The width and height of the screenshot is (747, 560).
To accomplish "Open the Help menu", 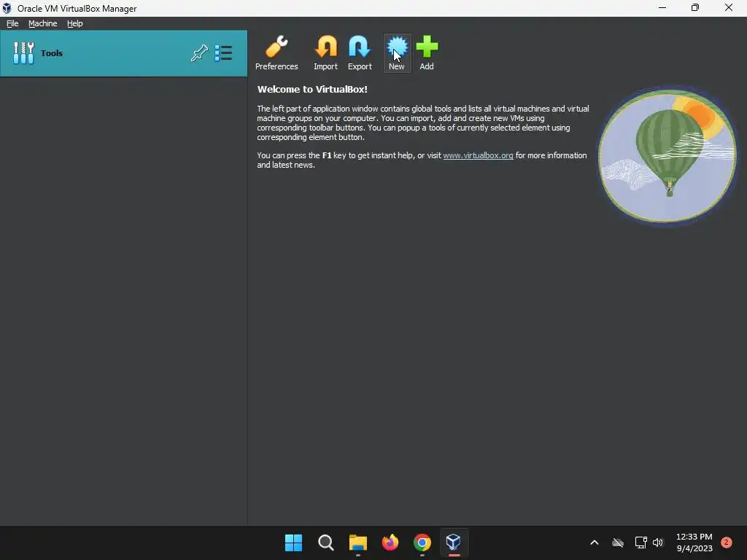I will pyautogui.click(x=75, y=23).
